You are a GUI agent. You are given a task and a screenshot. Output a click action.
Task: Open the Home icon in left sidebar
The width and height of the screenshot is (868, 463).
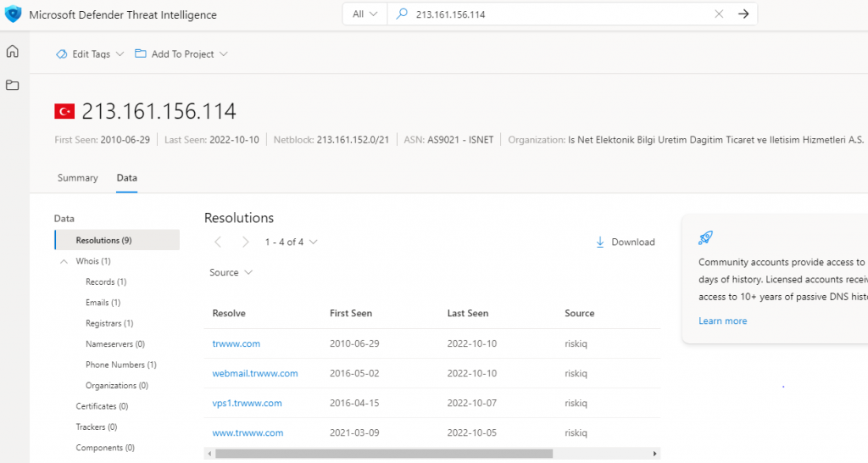(12, 52)
